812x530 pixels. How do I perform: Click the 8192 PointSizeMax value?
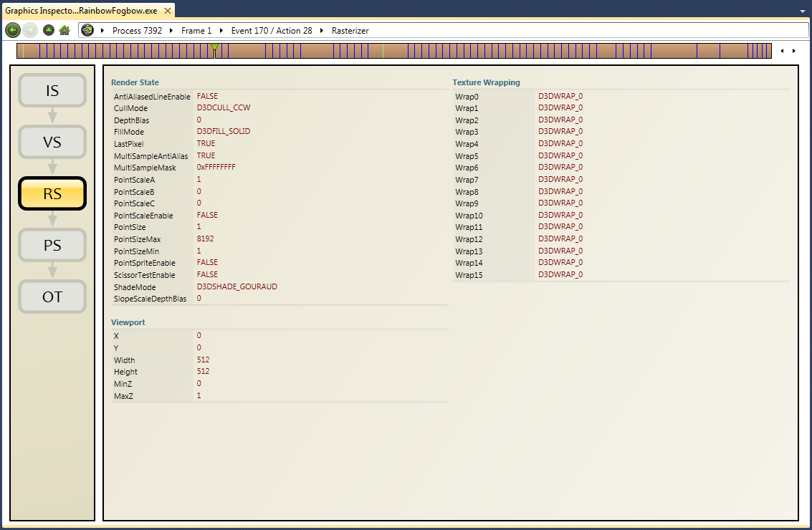[x=205, y=238]
